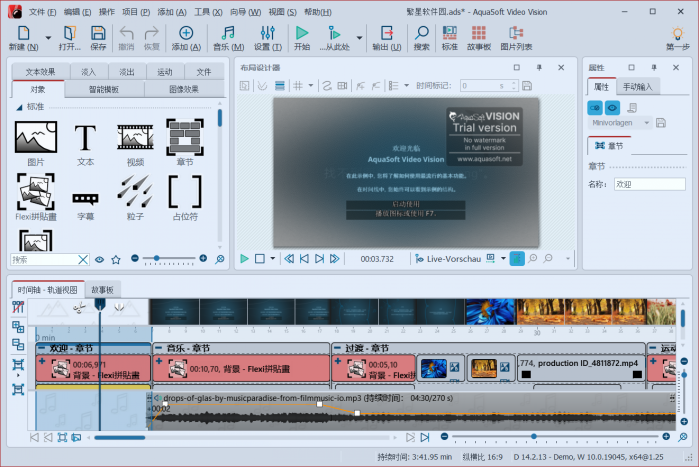
Task: Toggle the Live-Vorschau preview mode
Action: (x=448, y=259)
